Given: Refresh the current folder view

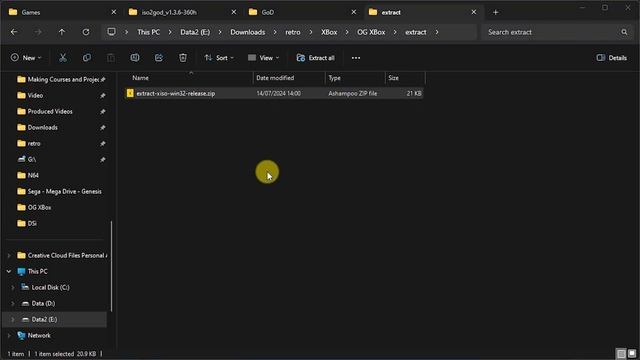Looking at the screenshot, I should click(x=86, y=32).
